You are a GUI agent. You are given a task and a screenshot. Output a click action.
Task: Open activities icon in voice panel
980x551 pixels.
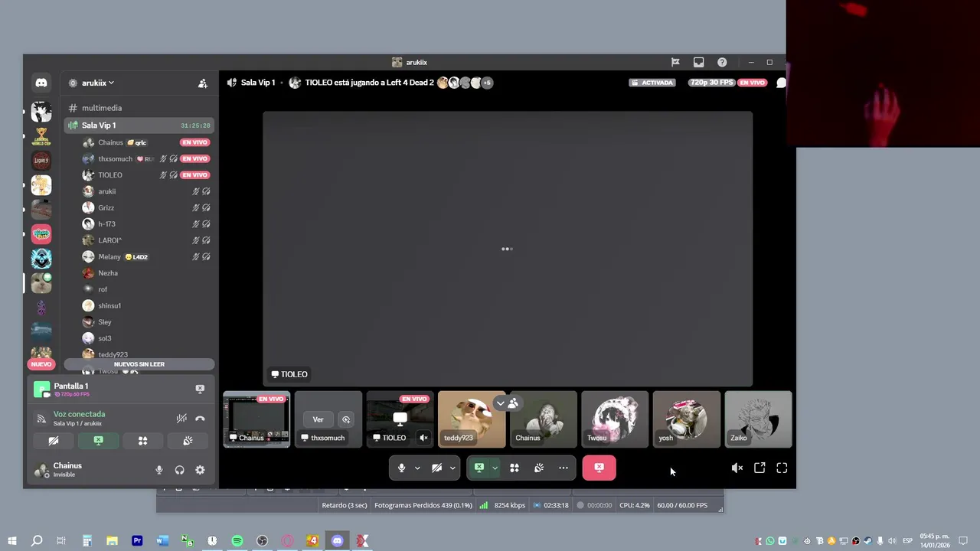(x=142, y=441)
